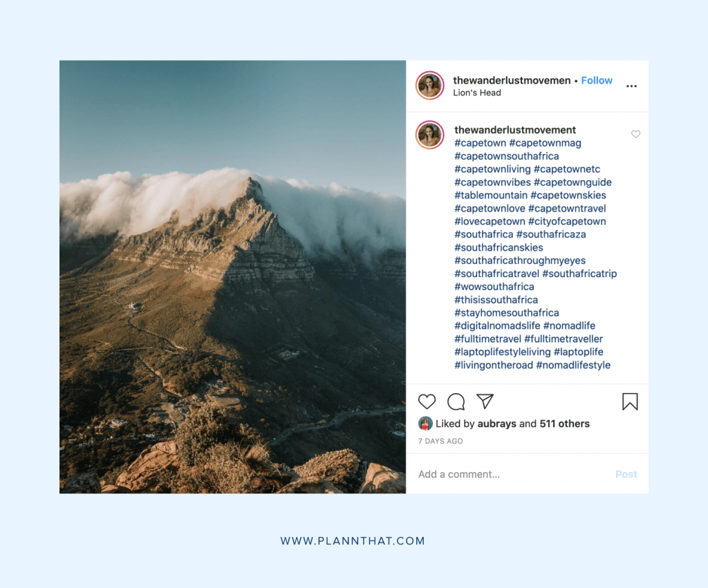
Task: Share post with paper plane icon
Action: [485, 401]
